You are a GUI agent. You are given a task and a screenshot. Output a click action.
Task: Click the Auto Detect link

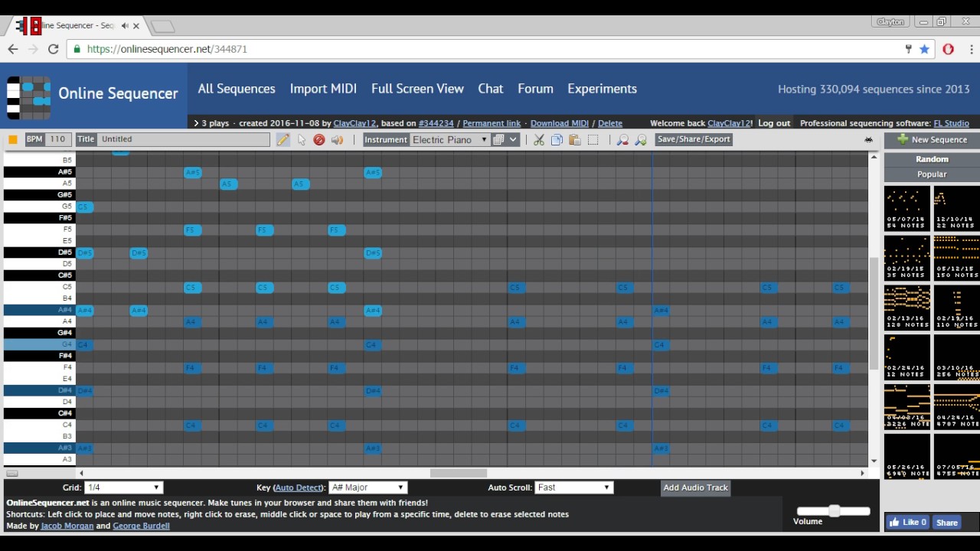click(298, 487)
